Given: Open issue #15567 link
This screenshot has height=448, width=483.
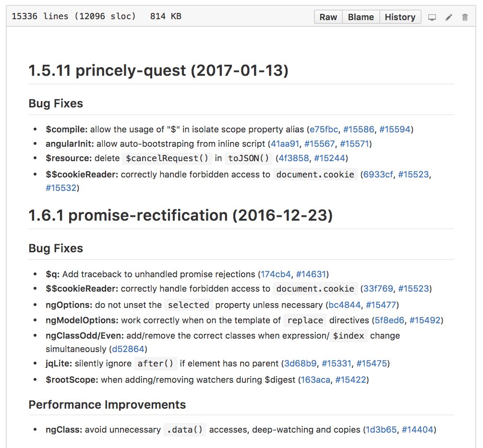Looking at the screenshot, I should (x=319, y=144).
